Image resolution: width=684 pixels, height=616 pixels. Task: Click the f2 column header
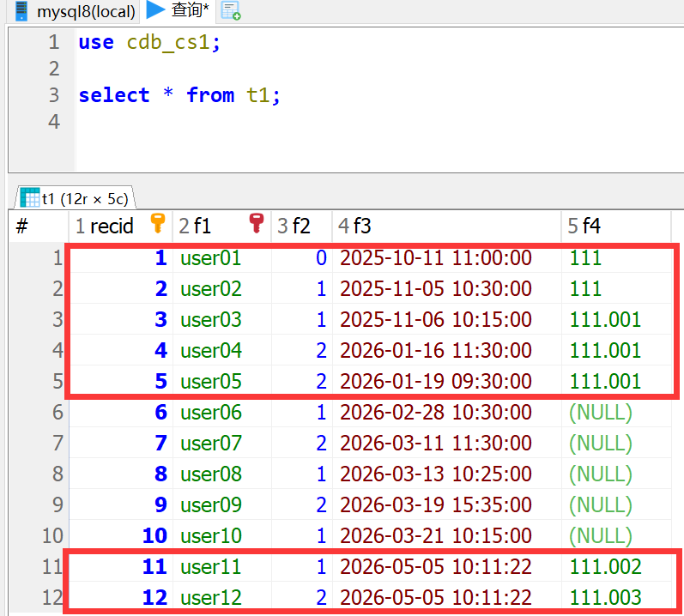pyautogui.click(x=301, y=226)
